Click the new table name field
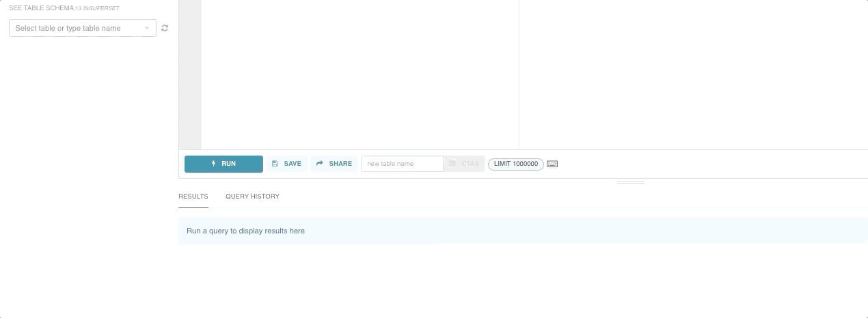 point(402,164)
